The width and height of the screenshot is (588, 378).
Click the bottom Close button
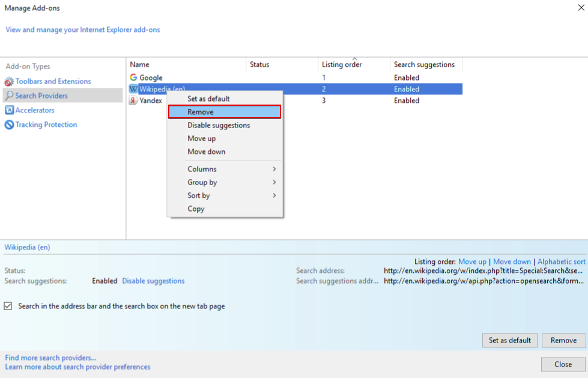[563, 364]
